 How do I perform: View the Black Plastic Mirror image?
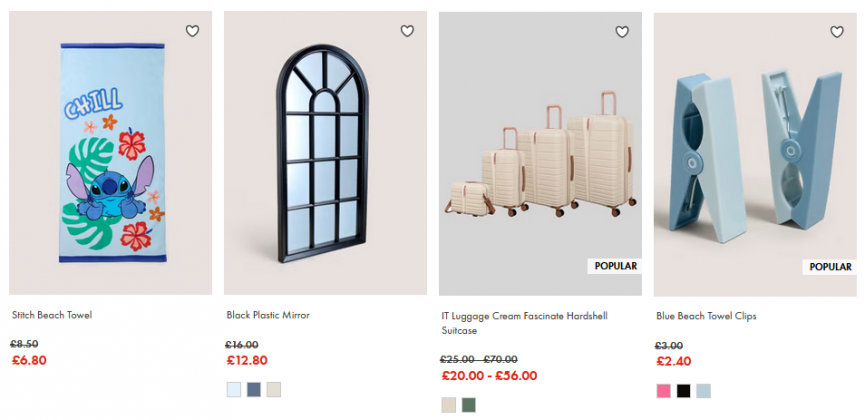pos(325,153)
